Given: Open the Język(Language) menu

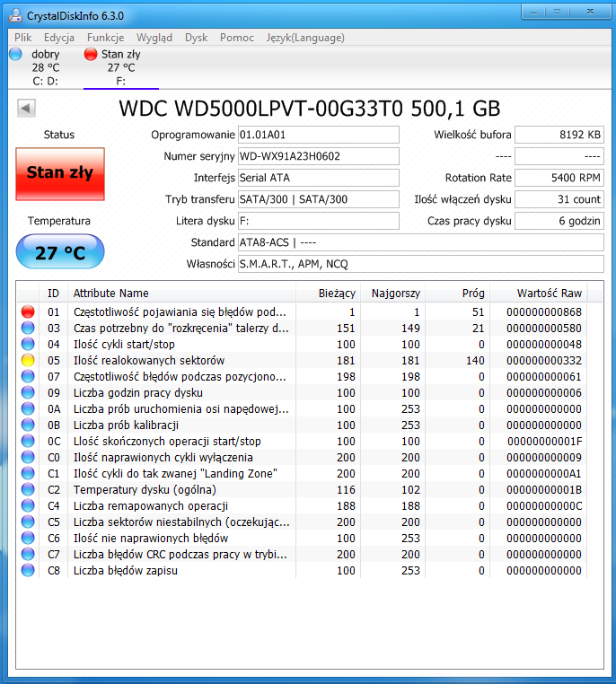Looking at the screenshot, I should pyautogui.click(x=305, y=38).
